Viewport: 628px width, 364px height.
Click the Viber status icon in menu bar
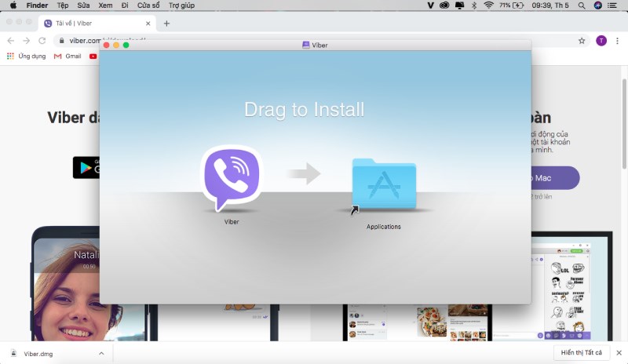click(430, 5)
